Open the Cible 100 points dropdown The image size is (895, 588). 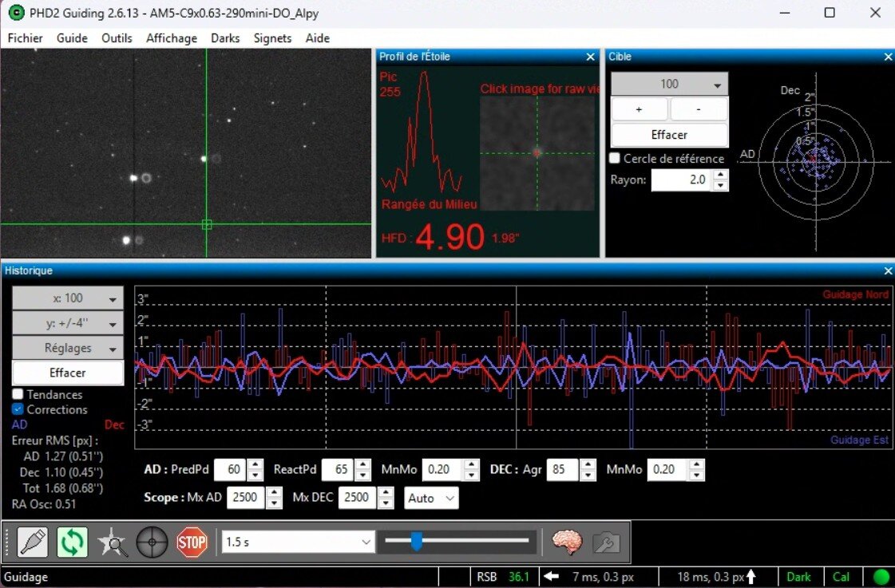[670, 84]
